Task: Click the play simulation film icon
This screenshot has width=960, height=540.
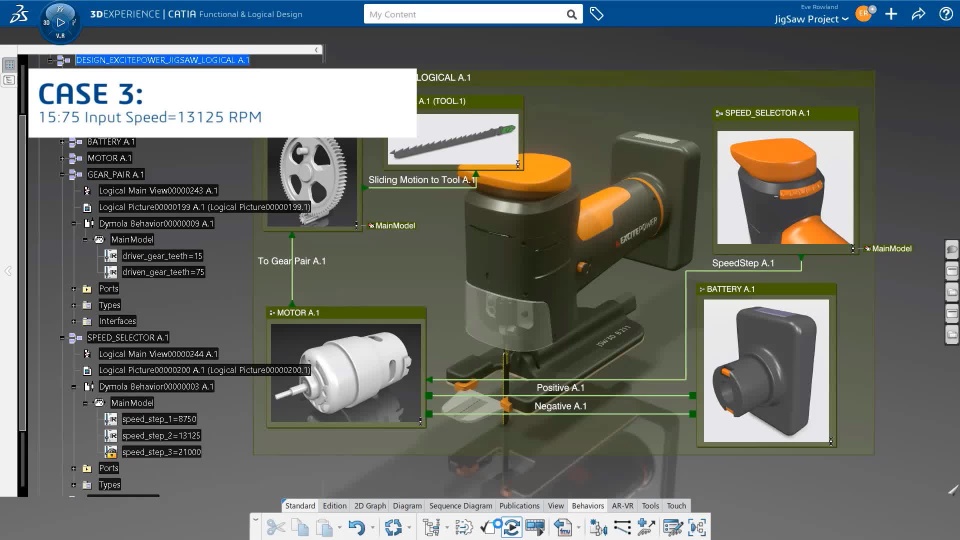Action: click(535, 527)
